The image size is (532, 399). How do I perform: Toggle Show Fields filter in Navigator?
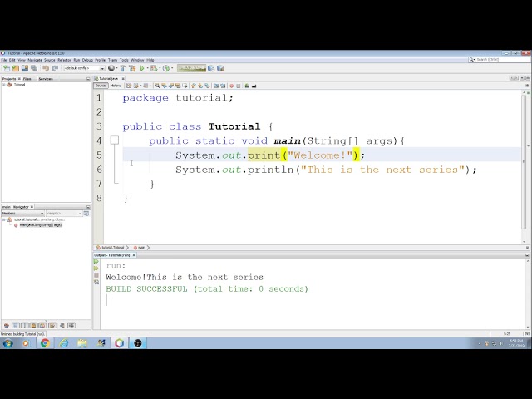coord(16,325)
